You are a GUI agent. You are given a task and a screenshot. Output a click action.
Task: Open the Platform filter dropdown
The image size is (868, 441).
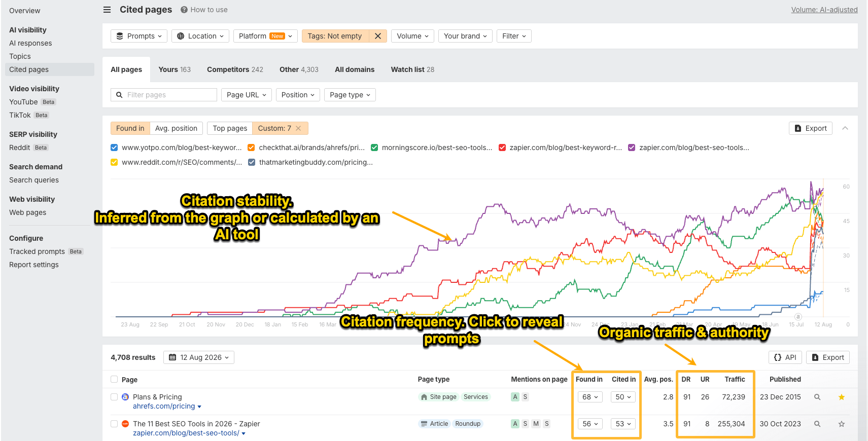click(x=265, y=36)
